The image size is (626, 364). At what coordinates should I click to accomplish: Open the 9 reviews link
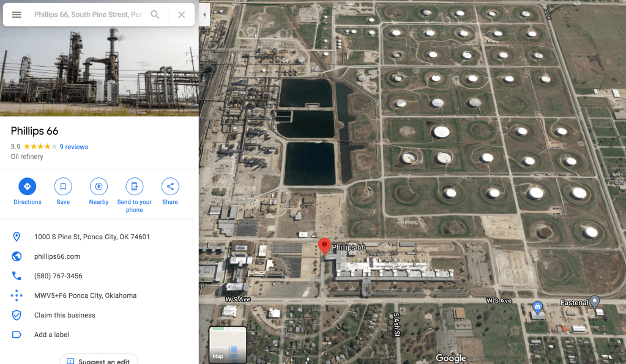(74, 147)
